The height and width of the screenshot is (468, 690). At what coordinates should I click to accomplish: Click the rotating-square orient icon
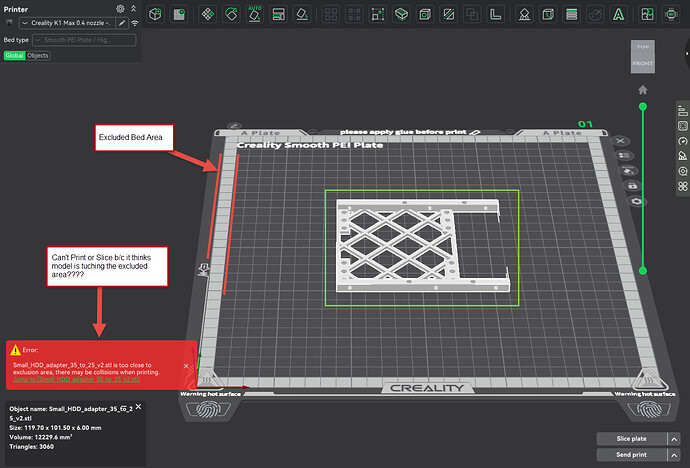point(231,14)
